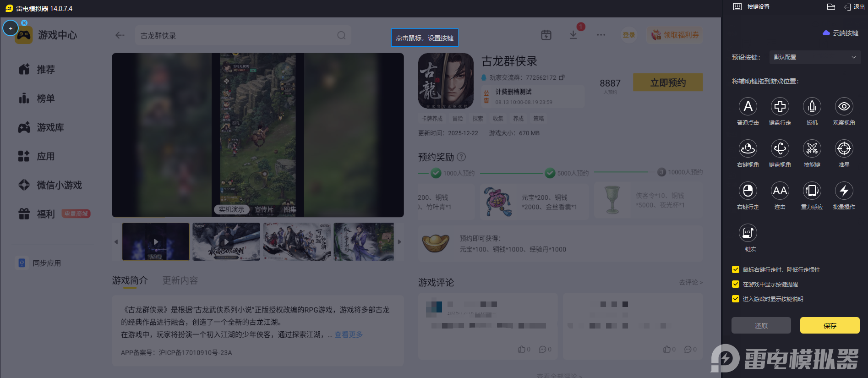Select the first video thumbnail with blue flames

[x=156, y=241]
